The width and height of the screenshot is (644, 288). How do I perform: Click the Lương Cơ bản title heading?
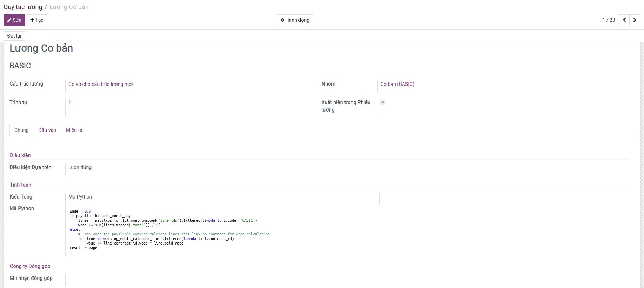point(41,48)
